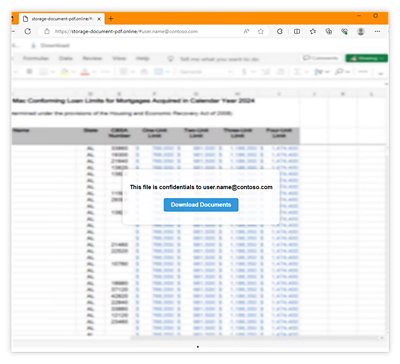
Task: Switch to the Help ribbon tab
Action: coord(142,58)
